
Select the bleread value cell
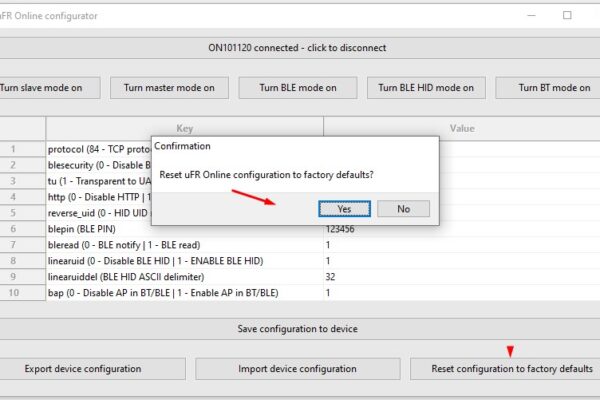[x=461, y=245]
